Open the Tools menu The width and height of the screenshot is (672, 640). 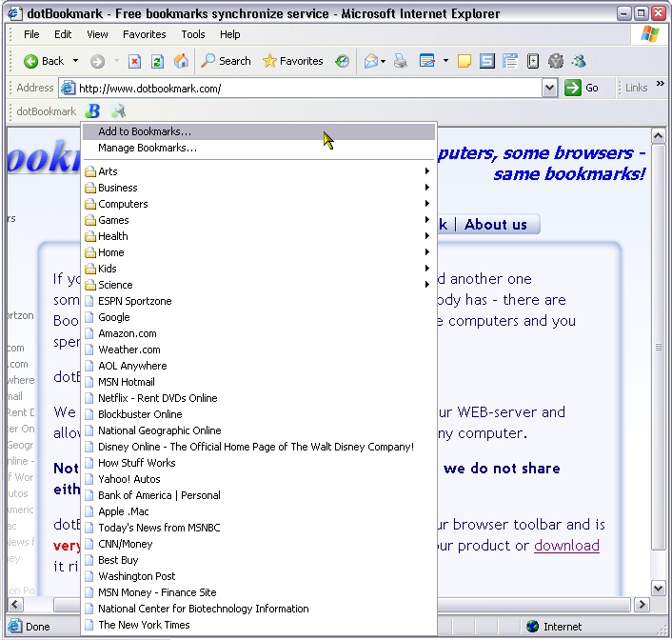193,34
